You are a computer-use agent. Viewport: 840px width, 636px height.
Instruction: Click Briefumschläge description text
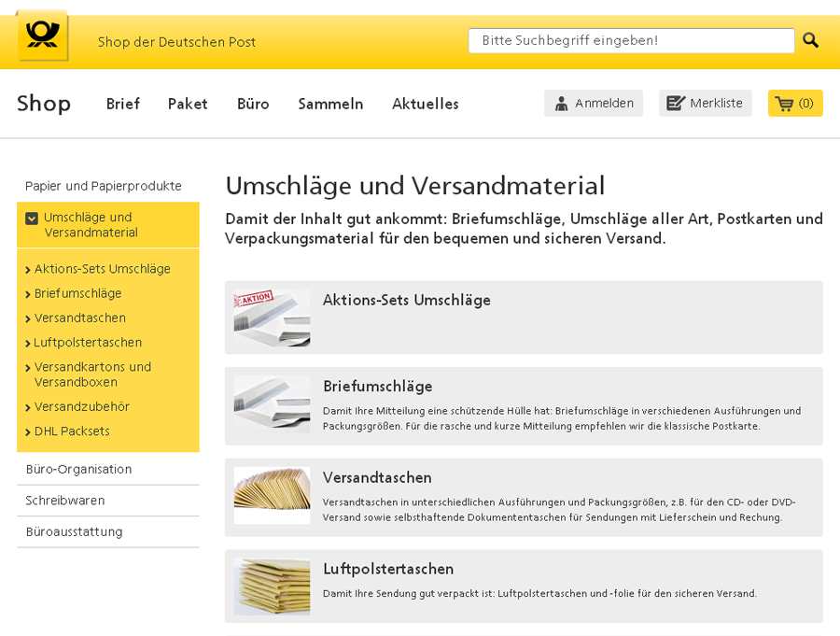tap(562, 418)
